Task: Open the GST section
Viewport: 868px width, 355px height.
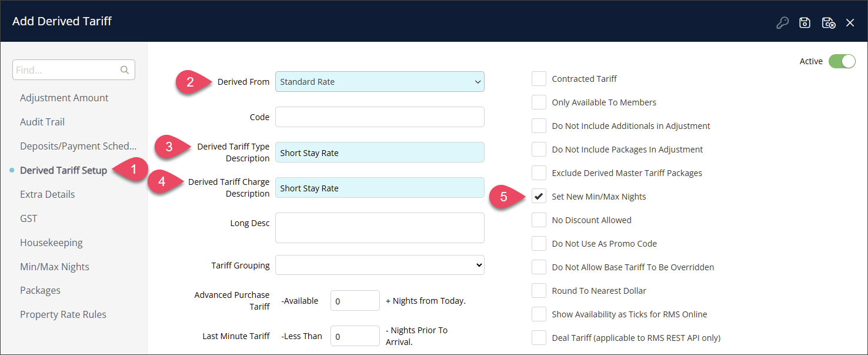Action: point(29,218)
